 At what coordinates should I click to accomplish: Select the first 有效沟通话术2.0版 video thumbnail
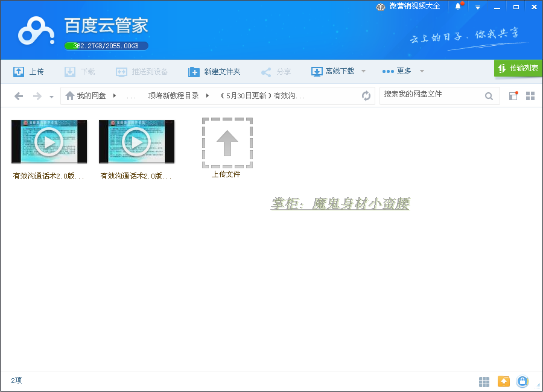click(49, 142)
